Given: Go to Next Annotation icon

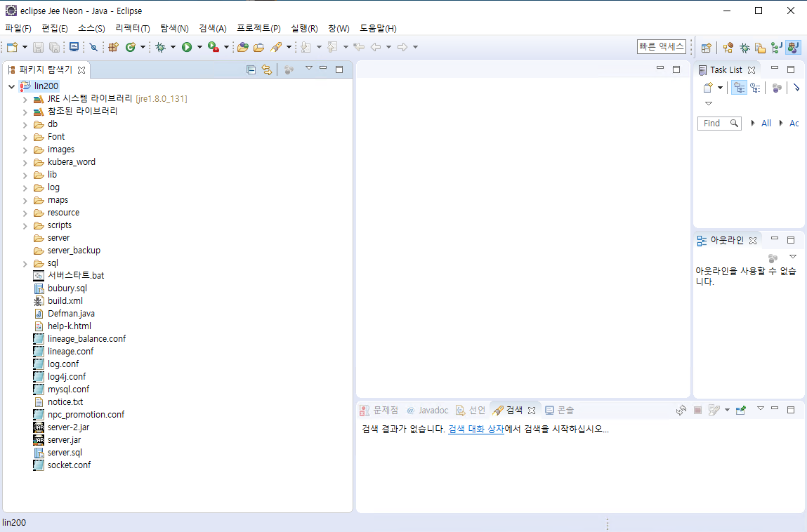Looking at the screenshot, I should point(306,47).
